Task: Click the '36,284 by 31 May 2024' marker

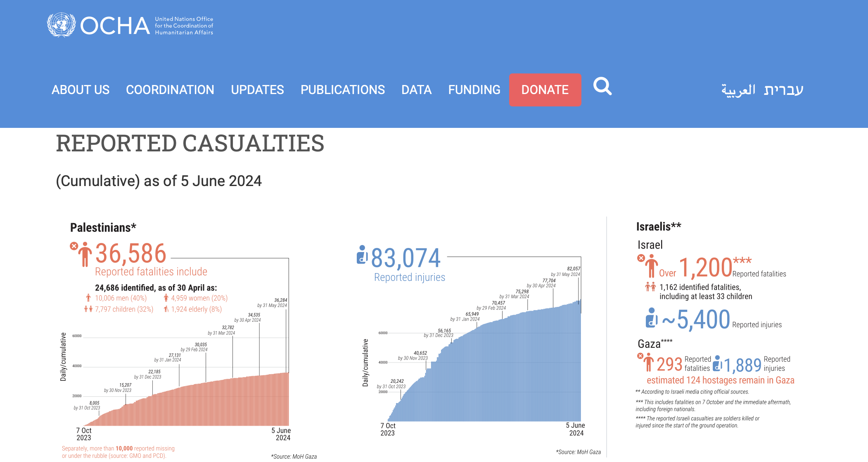Action: click(272, 303)
